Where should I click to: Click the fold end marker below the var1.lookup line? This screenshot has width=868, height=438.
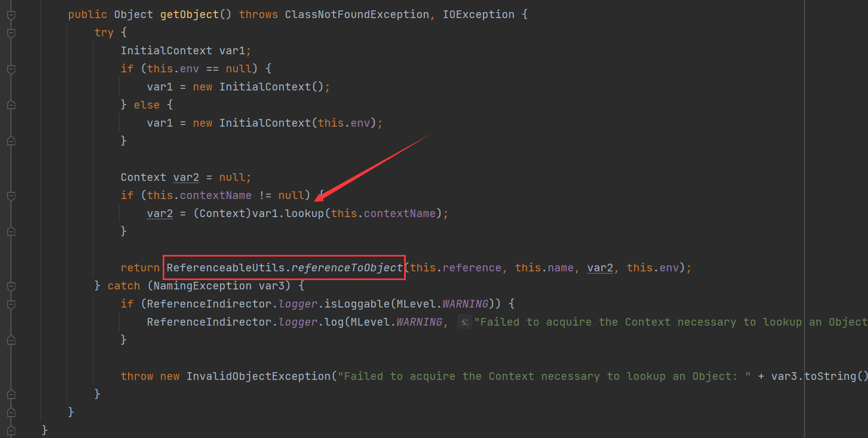[11, 232]
